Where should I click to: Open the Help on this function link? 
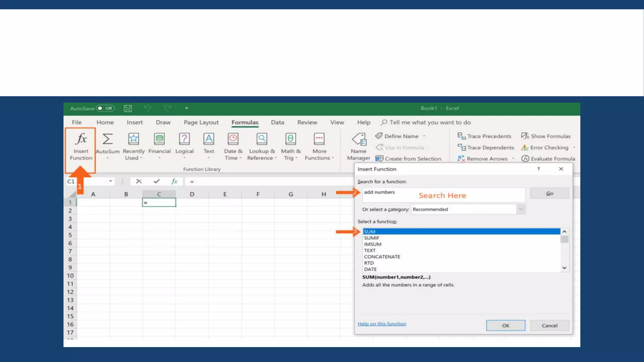click(382, 324)
